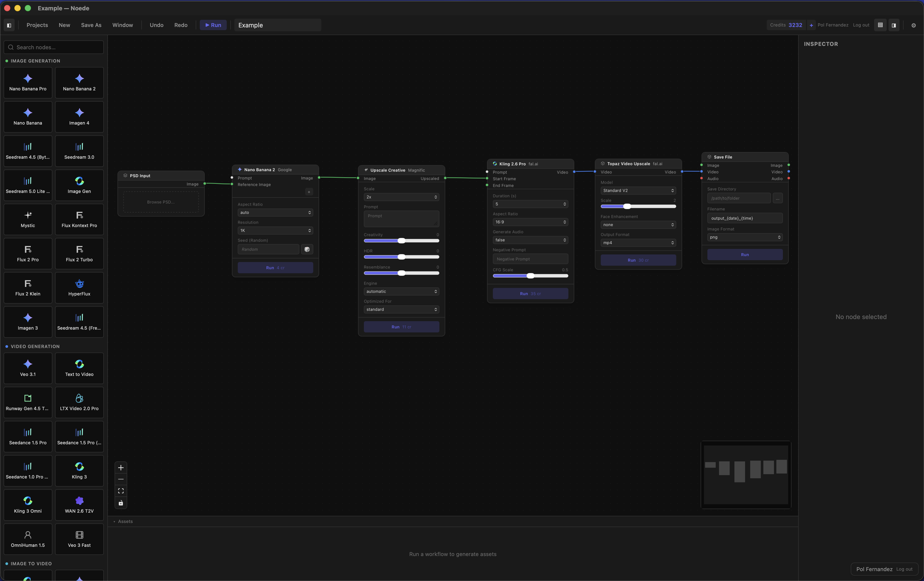The image size is (924, 581).
Task: Toggle the random seed dice in Nano Banana 2
Action: [307, 249]
